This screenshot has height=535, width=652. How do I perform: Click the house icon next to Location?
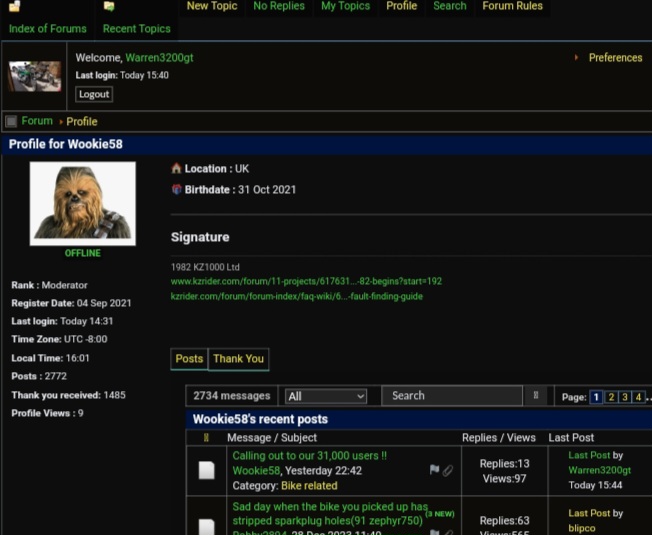click(177, 169)
